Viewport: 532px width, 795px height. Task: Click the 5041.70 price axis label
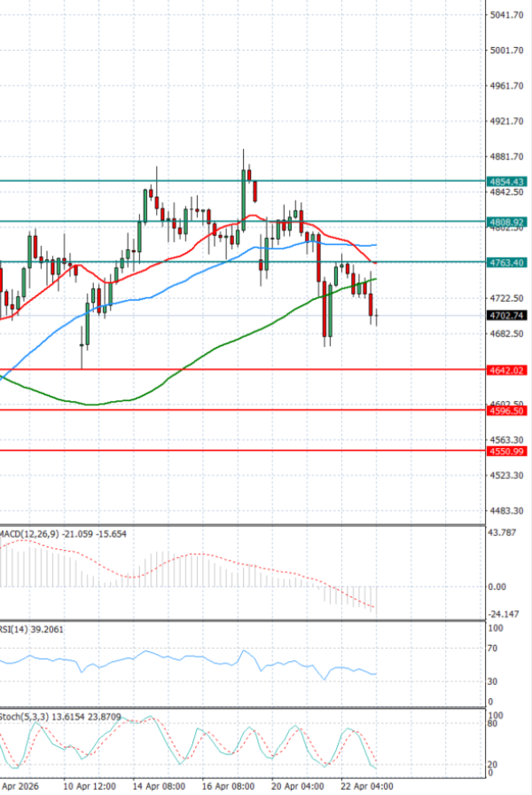click(505, 15)
